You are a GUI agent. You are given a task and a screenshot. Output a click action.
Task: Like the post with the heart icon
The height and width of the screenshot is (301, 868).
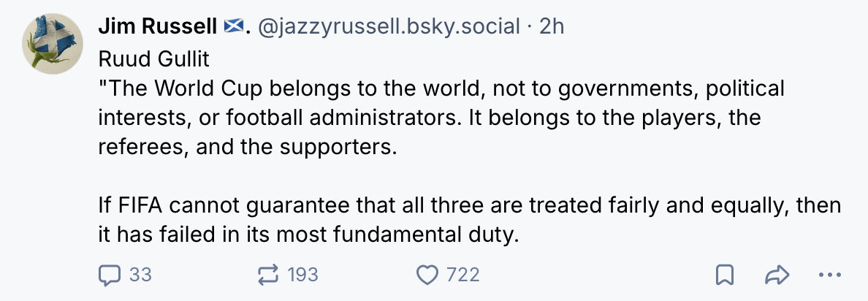(427, 275)
